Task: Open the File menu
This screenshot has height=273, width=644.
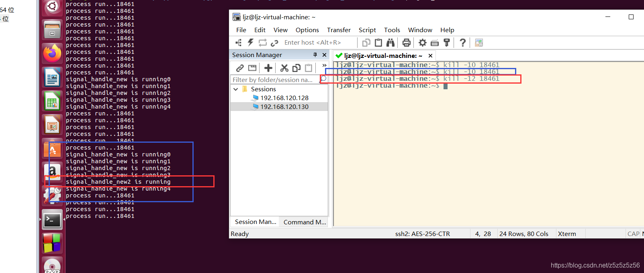Action: pyautogui.click(x=241, y=30)
